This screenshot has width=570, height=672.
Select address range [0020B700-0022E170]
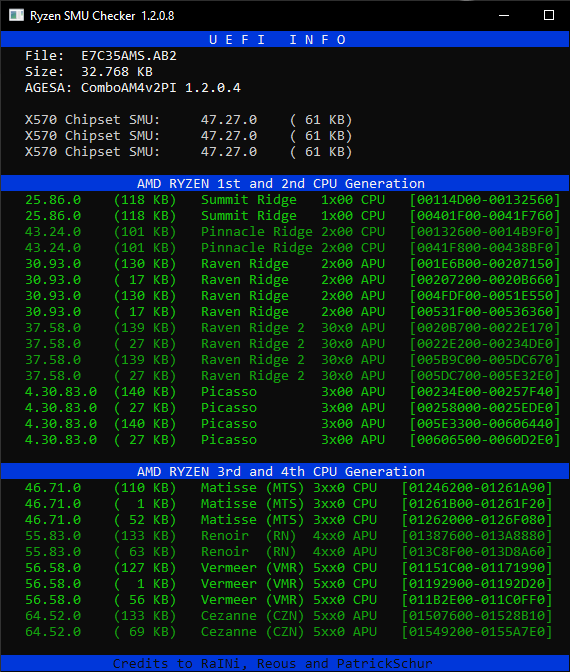pyautogui.click(x=485, y=328)
